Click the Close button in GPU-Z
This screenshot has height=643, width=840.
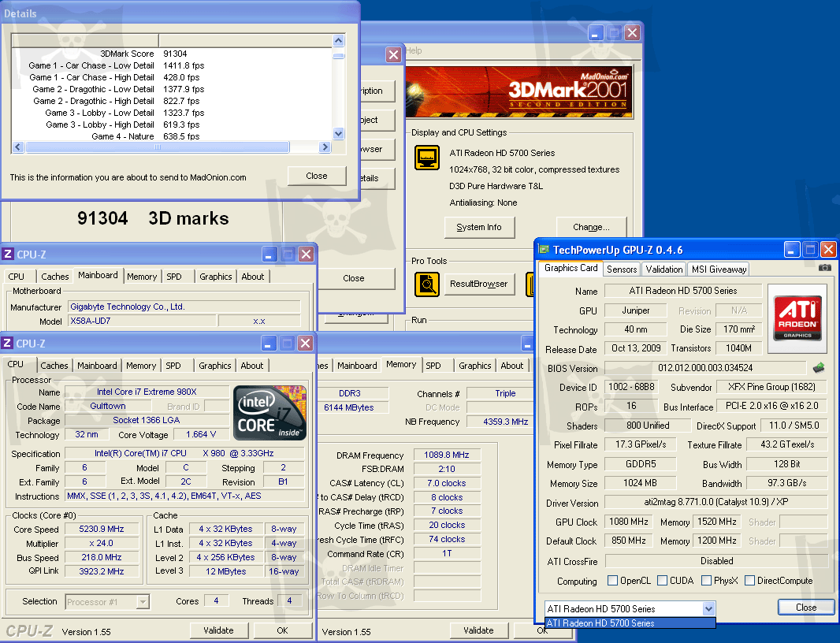tap(805, 607)
